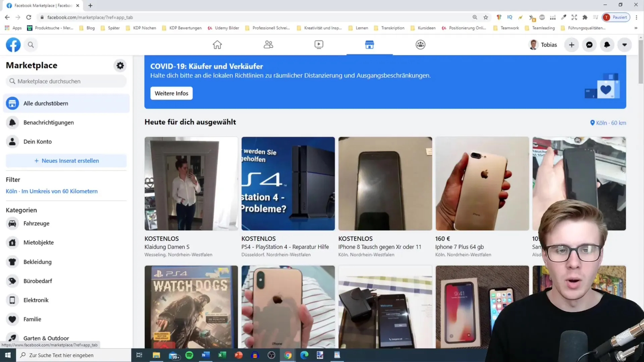Click the Weitere Infos button
The height and width of the screenshot is (362, 644).
tap(171, 93)
